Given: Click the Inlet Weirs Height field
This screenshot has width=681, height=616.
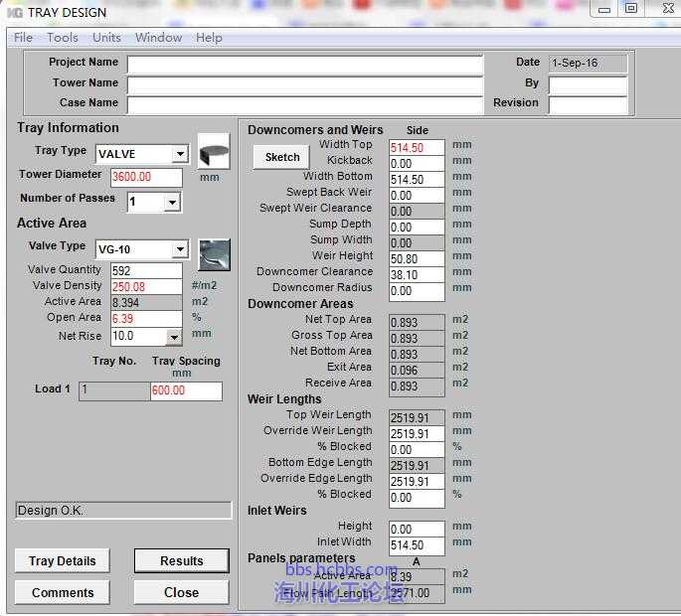Looking at the screenshot, I should tap(417, 530).
